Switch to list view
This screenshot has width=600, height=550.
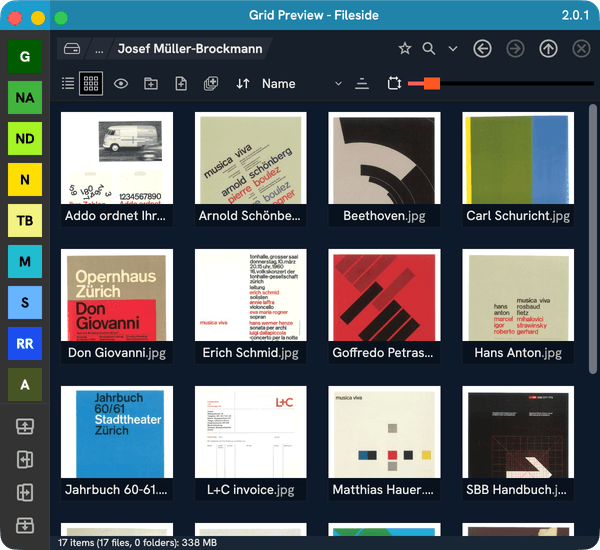[x=68, y=83]
